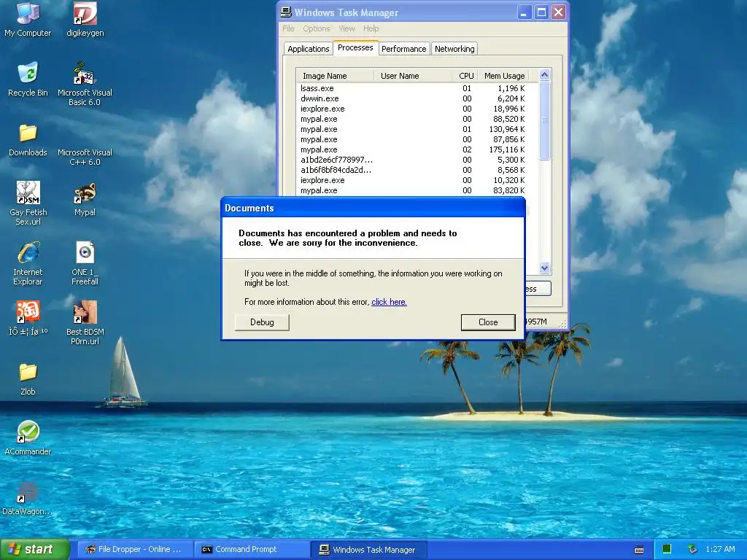Open the Help menu in Task Manager
The height and width of the screenshot is (560, 747).
click(x=371, y=28)
